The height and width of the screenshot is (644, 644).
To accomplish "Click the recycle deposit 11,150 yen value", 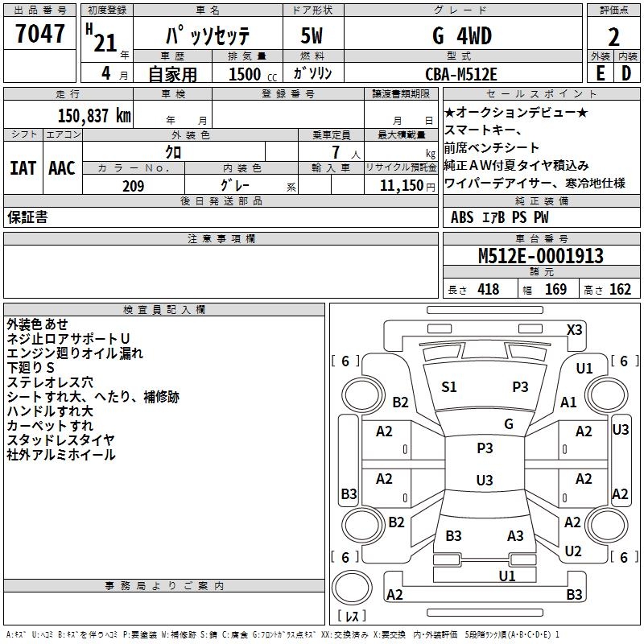I will [x=401, y=186].
